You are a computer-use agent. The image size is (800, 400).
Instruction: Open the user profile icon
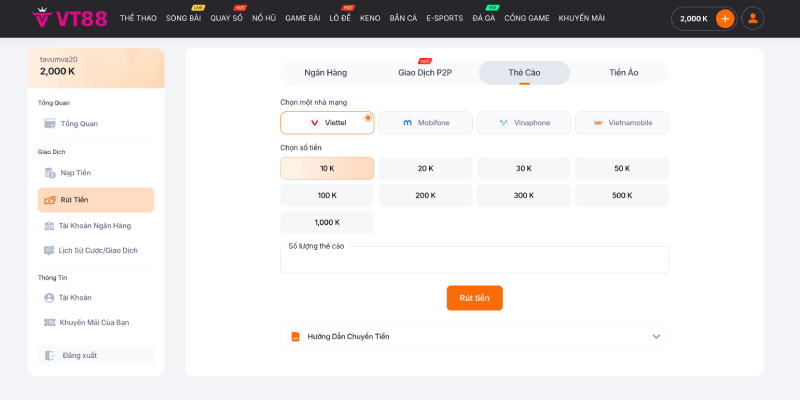click(752, 18)
